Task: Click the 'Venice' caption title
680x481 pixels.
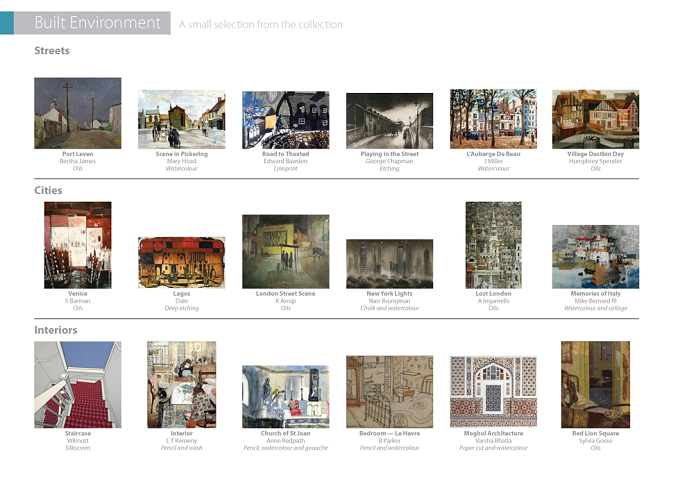Action: click(x=78, y=294)
